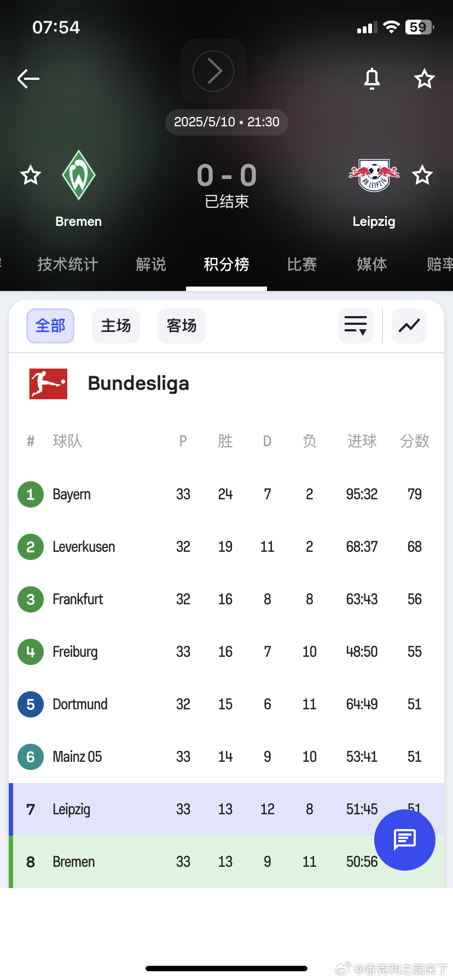Switch to the 技术统计 tab
Viewport: 453px width, 980px height.
pyautogui.click(x=68, y=265)
